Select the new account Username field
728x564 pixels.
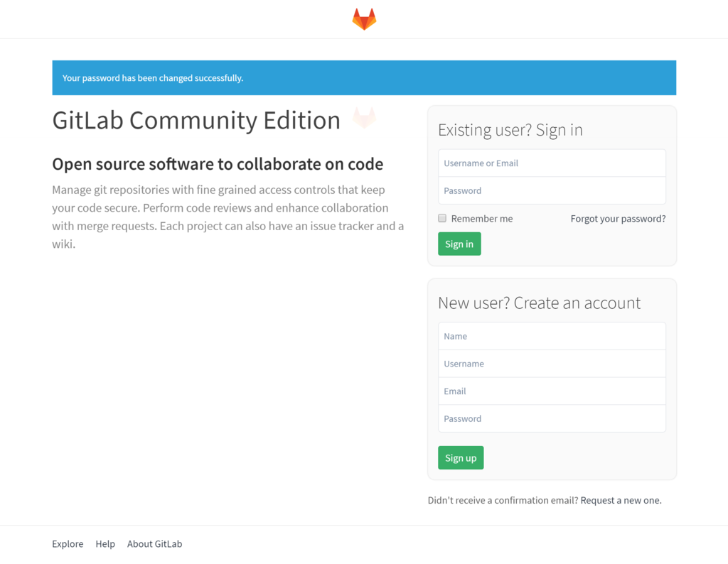point(552,364)
